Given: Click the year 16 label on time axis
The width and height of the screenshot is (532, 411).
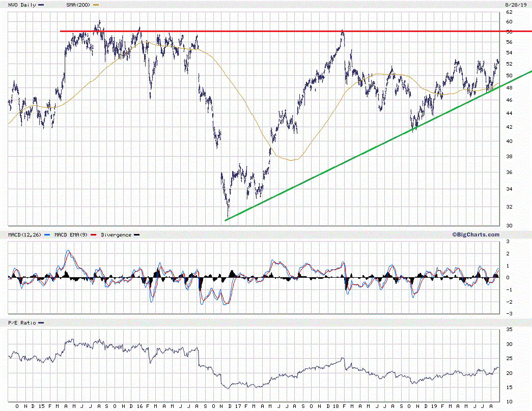Looking at the screenshot, I should click(140, 406).
